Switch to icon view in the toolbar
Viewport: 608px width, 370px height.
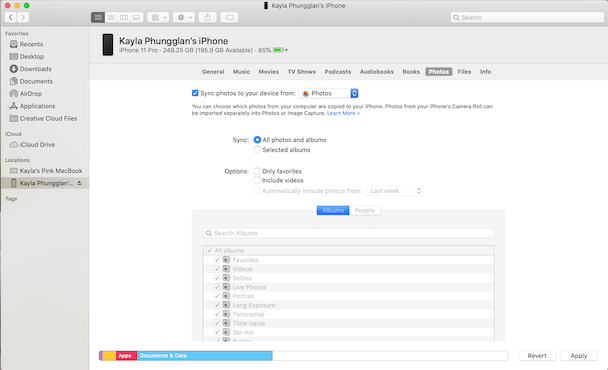(x=98, y=17)
